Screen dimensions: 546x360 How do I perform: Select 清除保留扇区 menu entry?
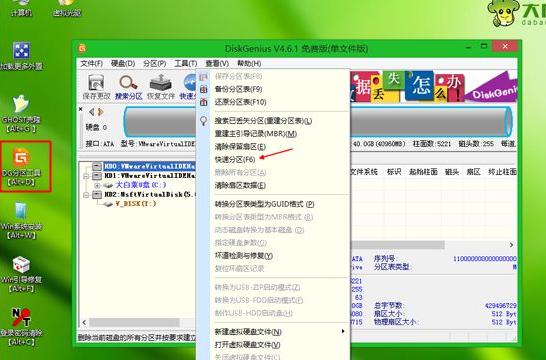pos(240,147)
